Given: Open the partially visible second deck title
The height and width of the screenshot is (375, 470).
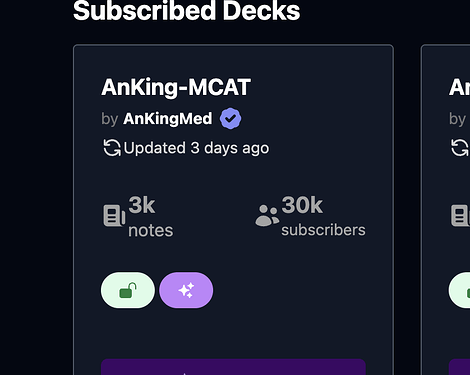Looking at the screenshot, I should coord(459,87).
